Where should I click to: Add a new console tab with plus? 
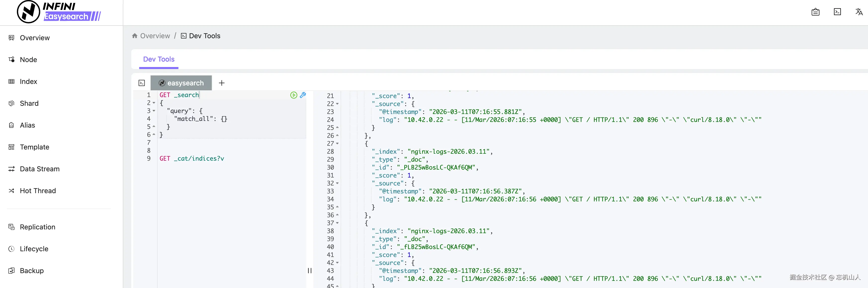[x=221, y=83]
